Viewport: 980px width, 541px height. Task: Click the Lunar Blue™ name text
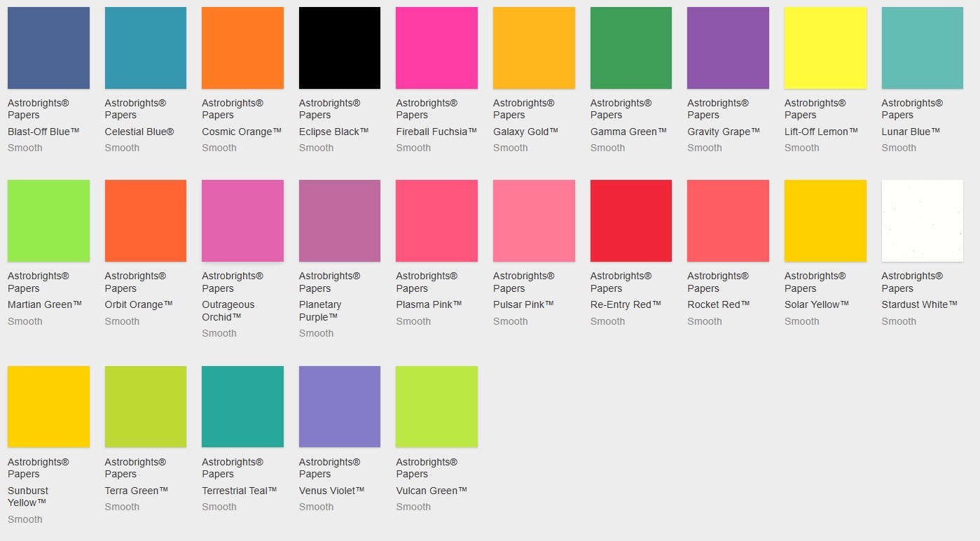911,132
